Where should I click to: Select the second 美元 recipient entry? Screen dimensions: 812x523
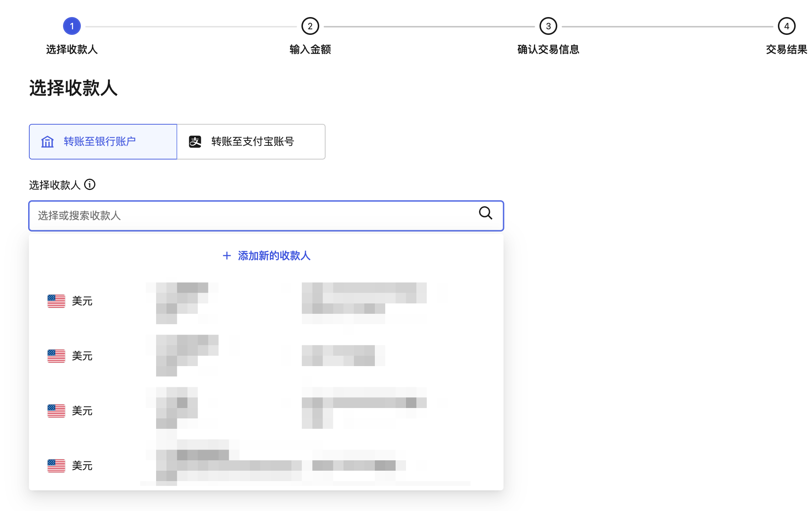[260, 355]
